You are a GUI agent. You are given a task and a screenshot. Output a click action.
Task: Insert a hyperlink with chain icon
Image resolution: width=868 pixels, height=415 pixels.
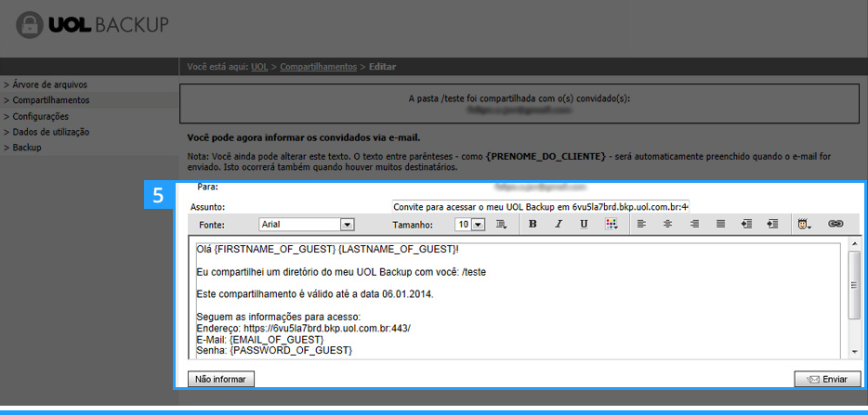tap(835, 224)
